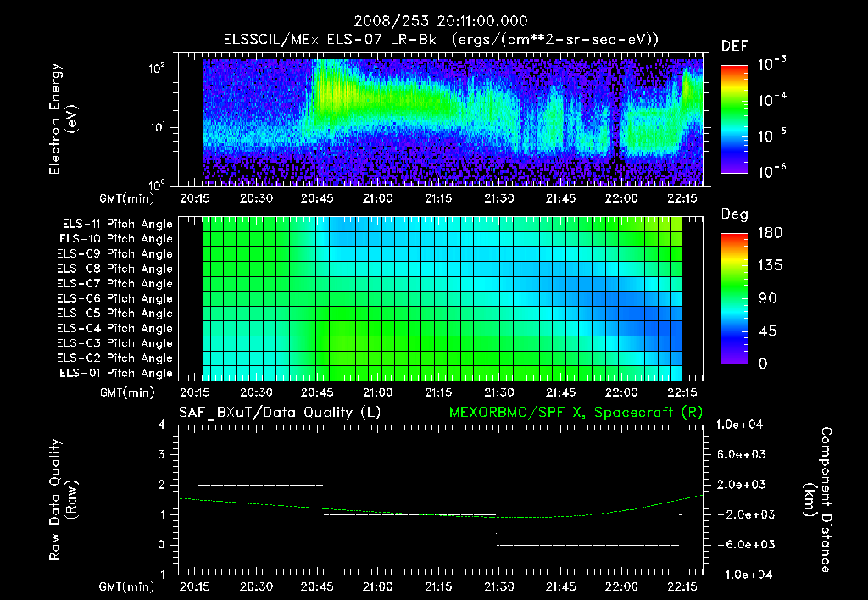Select the ELS-07 Pitch Angle row label
This screenshot has width=868, height=600.
click(x=115, y=284)
